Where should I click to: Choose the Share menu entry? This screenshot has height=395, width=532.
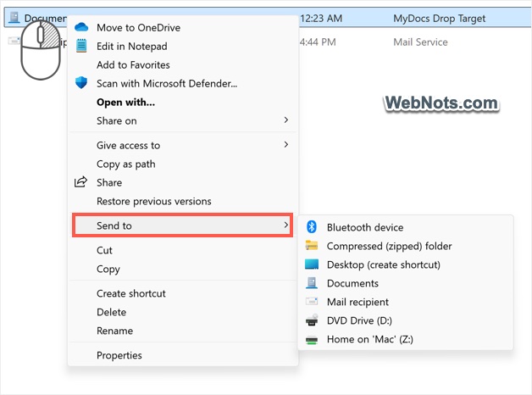(x=183, y=182)
